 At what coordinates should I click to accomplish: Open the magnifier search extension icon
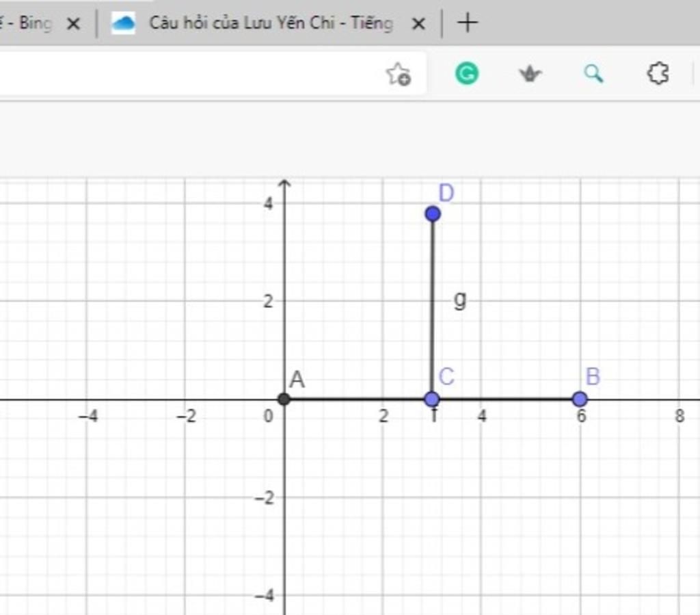coord(593,74)
